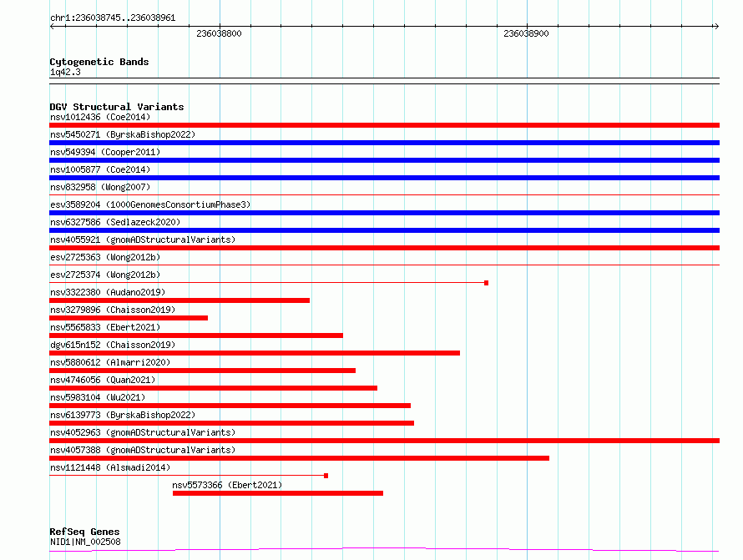The width and height of the screenshot is (743, 560).
Task: Select esv2725363 (Wong2012b) label
Action: [105, 257]
